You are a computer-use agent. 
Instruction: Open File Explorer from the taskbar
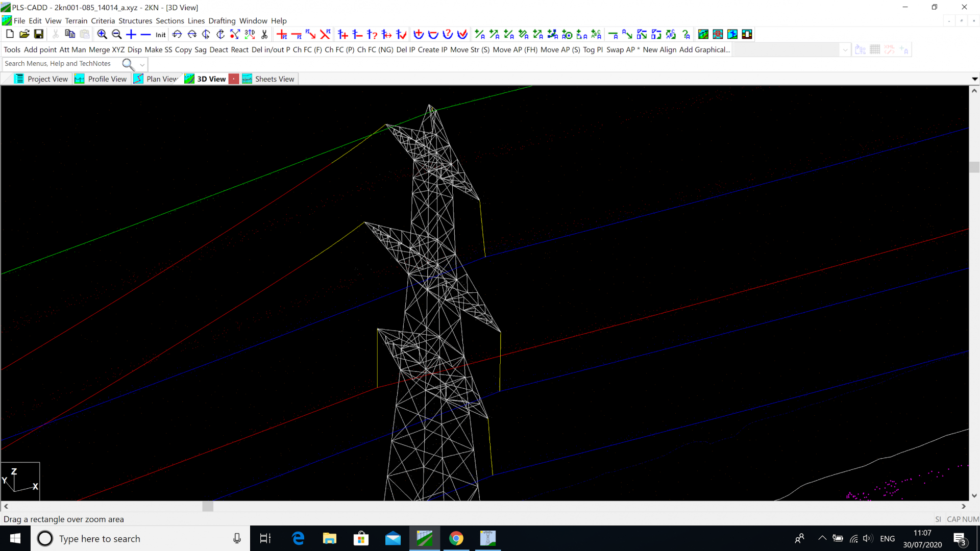330,539
